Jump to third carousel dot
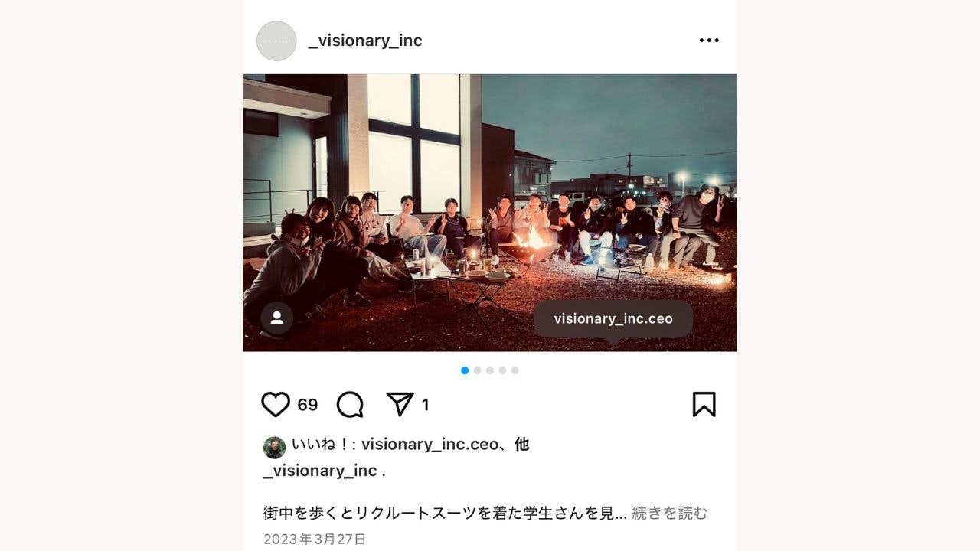Image resolution: width=980 pixels, height=551 pixels. [490, 370]
